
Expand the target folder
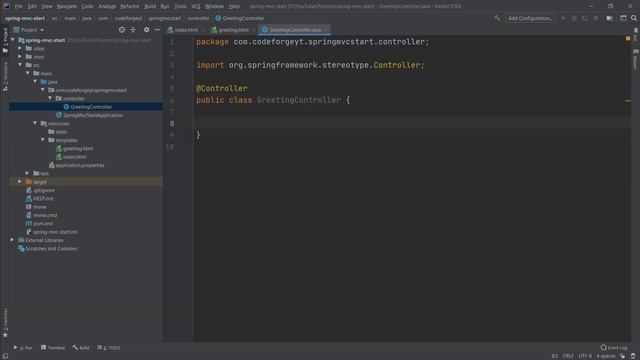[20, 182]
